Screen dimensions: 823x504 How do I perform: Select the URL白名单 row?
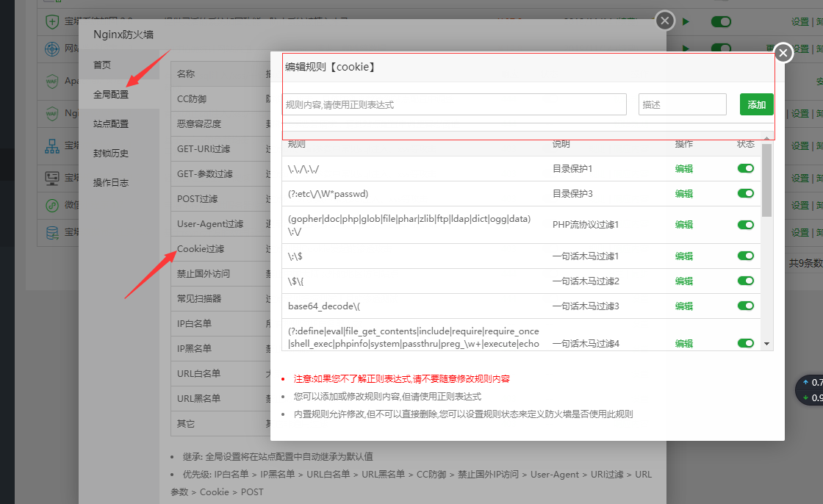pyautogui.click(x=220, y=373)
